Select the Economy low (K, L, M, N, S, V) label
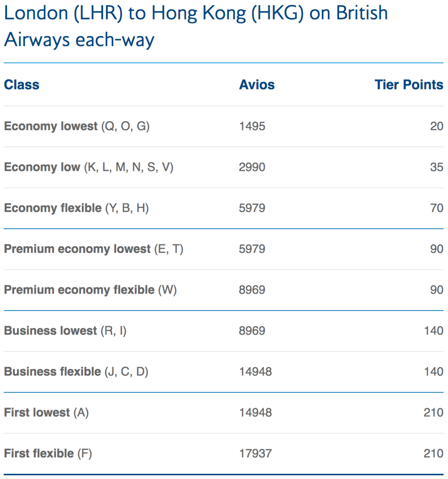Image resolution: width=448 pixels, height=479 pixels. tap(89, 167)
